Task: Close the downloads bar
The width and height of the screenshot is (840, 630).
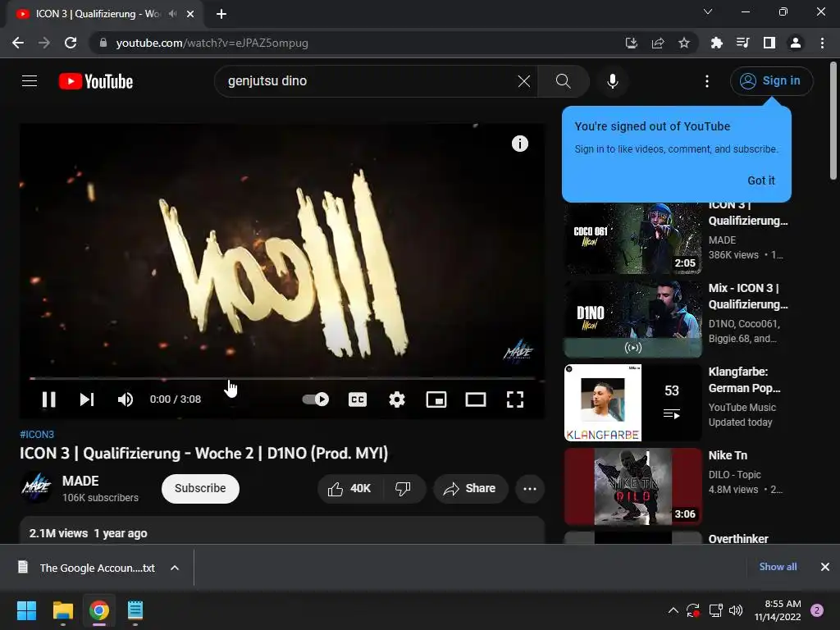Action: [x=825, y=567]
